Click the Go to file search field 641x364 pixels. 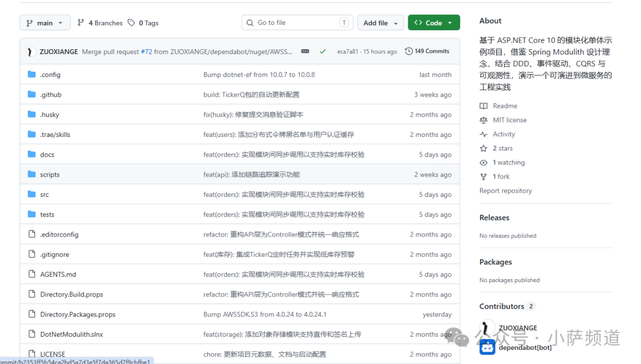297,23
